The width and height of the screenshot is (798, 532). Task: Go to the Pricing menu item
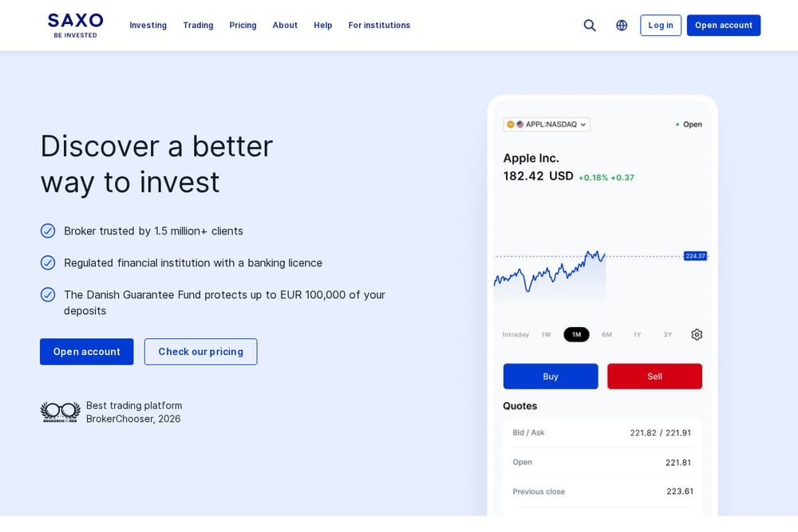click(243, 26)
